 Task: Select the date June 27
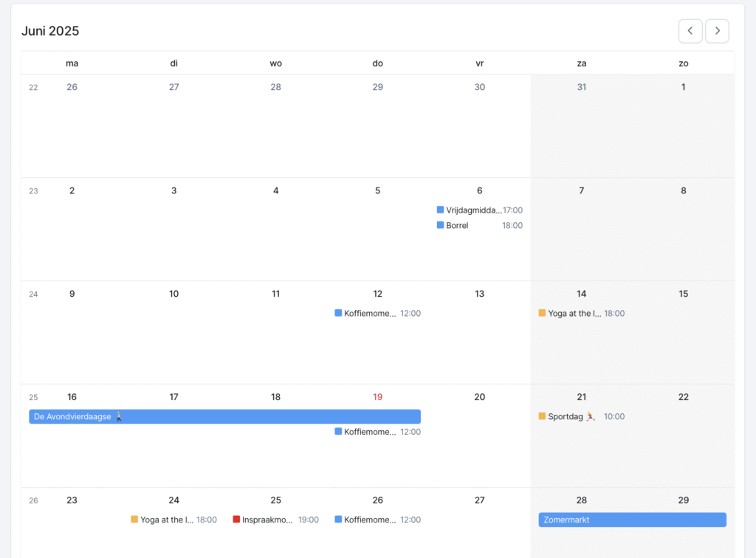pyautogui.click(x=479, y=500)
